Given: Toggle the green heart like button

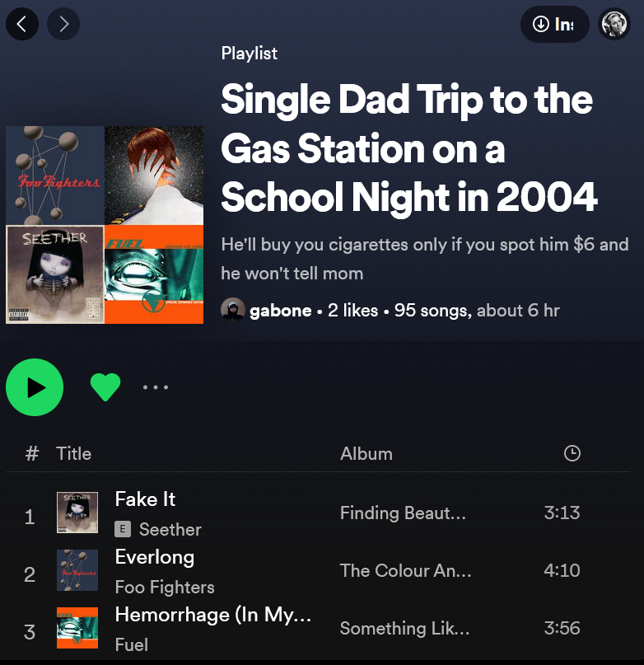Looking at the screenshot, I should click(105, 386).
